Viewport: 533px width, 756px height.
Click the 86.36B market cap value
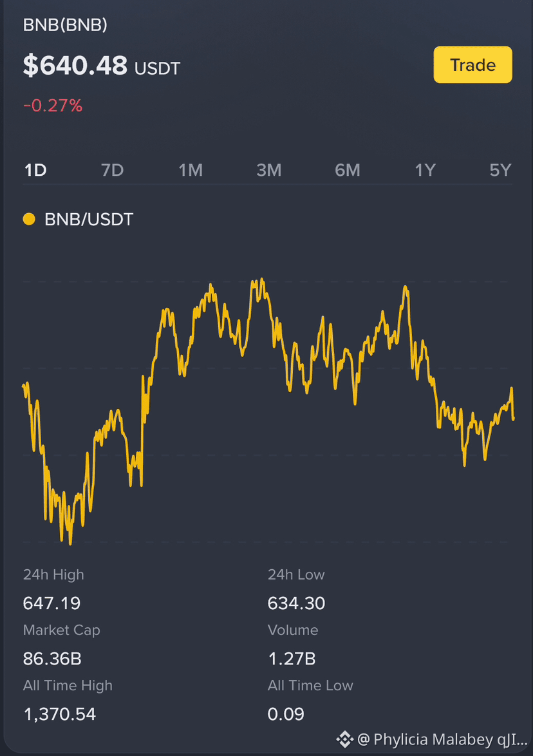click(x=52, y=659)
